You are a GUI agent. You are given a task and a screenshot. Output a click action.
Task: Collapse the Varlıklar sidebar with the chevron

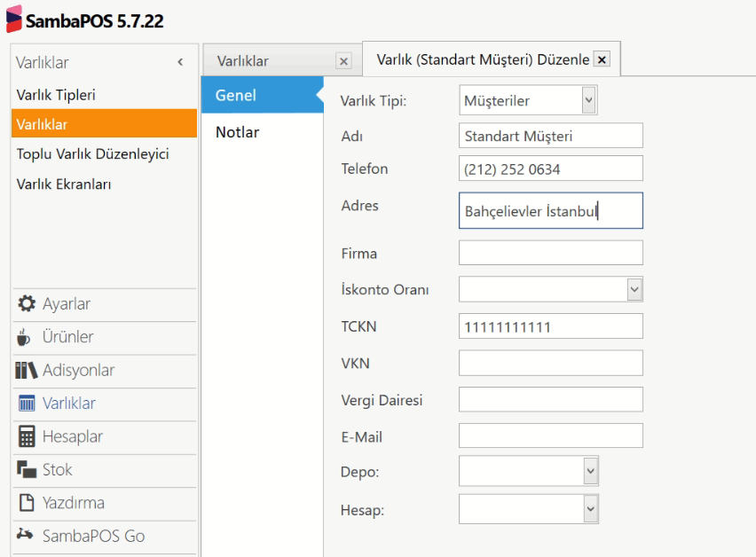[180, 62]
